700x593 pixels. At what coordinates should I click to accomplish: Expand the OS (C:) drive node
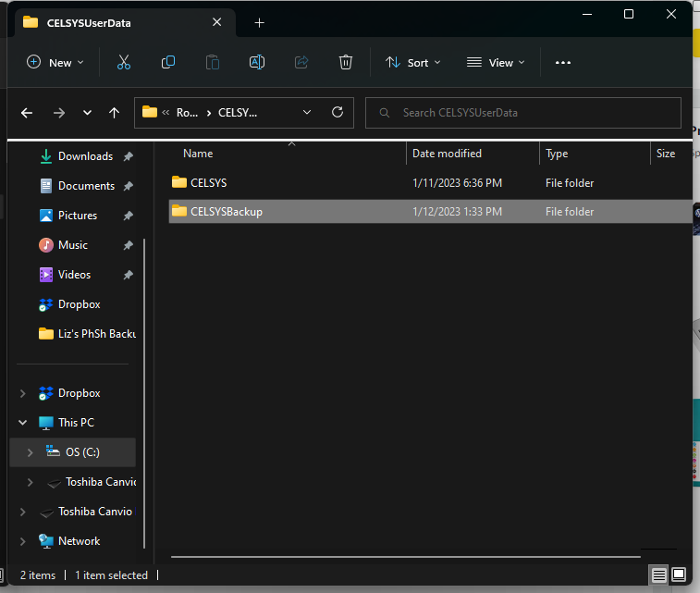pyautogui.click(x=30, y=452)
